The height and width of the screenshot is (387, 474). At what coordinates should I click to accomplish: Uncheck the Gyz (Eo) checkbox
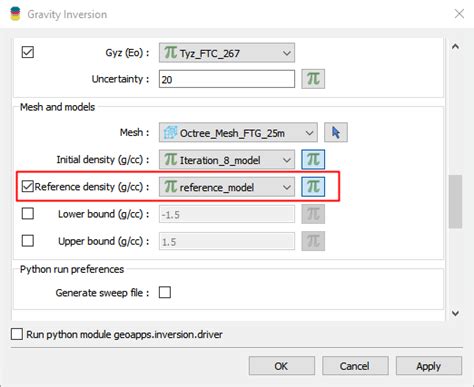(28, 52)
